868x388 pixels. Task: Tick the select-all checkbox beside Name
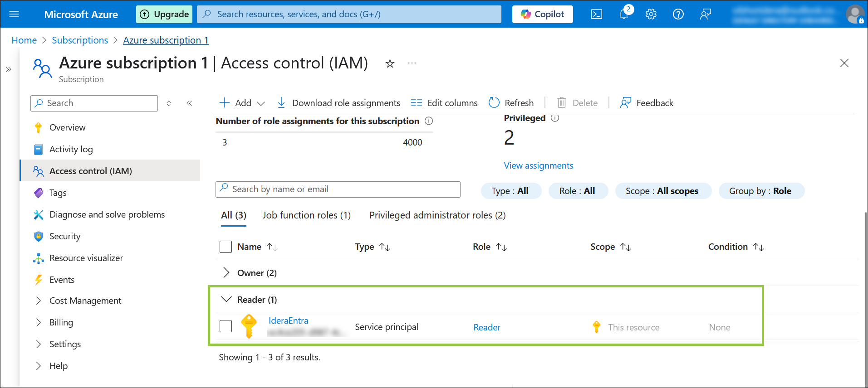(x=226, y=247)
